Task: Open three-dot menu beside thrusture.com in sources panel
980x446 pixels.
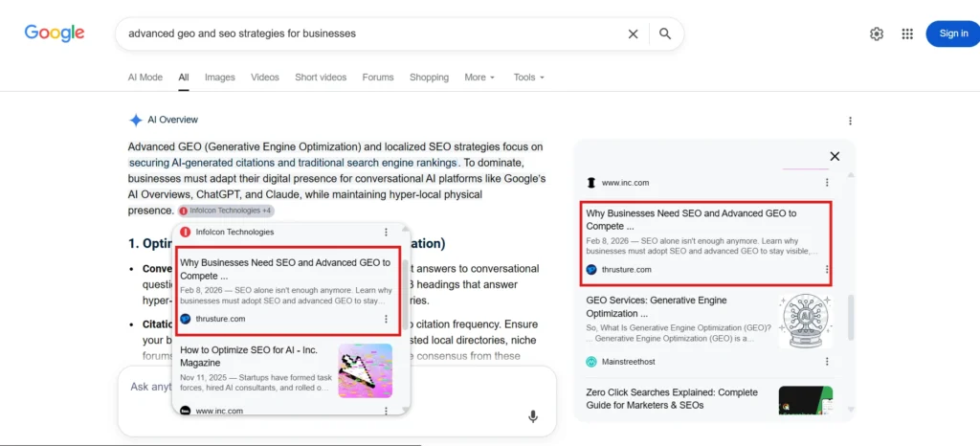Action: [x=827, y=270]
